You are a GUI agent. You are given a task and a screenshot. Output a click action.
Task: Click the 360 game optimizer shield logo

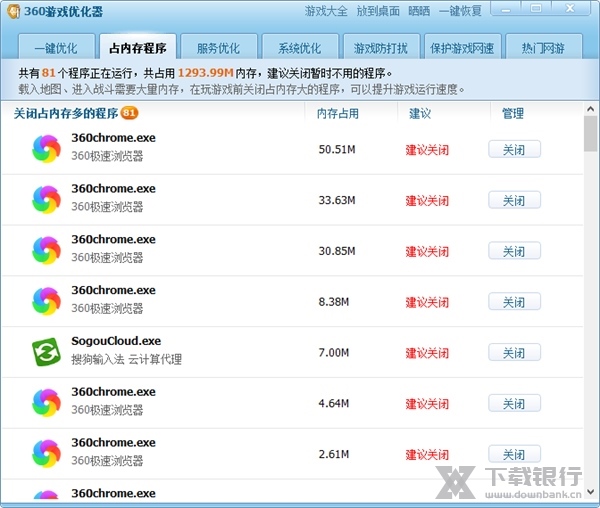[14, 11]
